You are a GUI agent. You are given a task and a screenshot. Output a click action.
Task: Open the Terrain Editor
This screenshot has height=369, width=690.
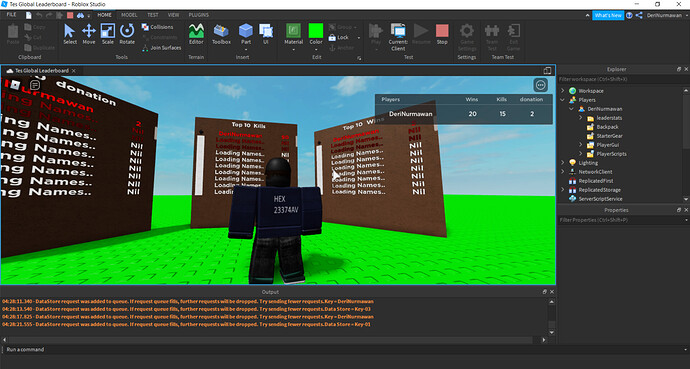coord(196,34)
